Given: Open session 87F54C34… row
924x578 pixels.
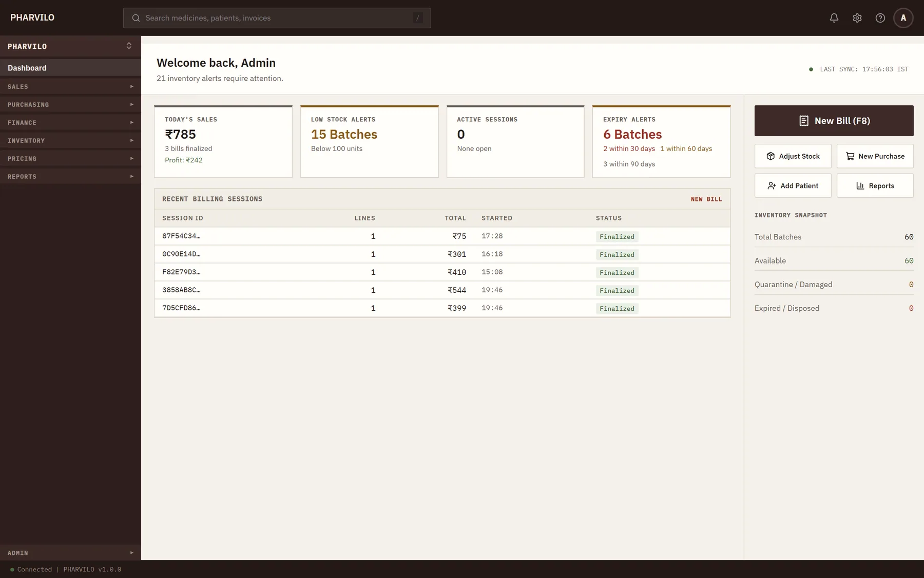Looking at the screenshot, I should (x=442, y=236).
